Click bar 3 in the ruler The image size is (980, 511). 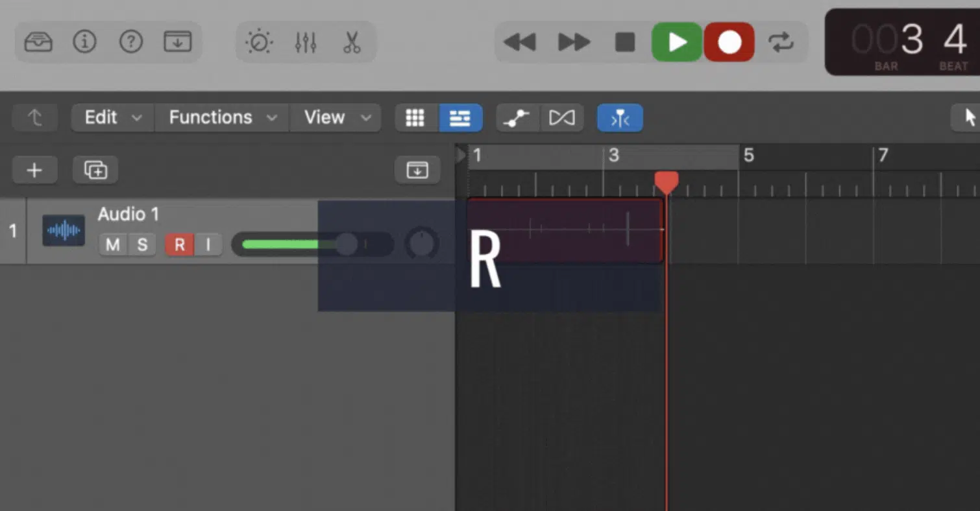[x=614, y=156]
